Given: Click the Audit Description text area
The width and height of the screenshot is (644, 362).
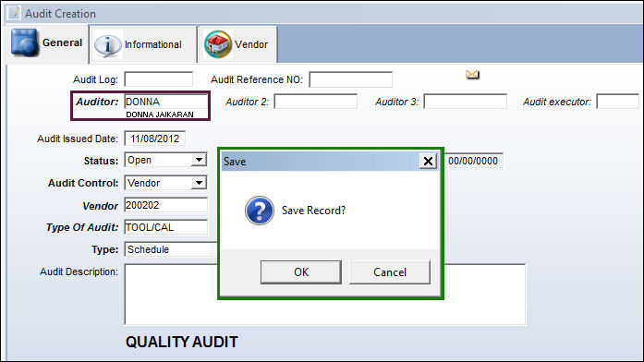Looking at the screenshot, I should (325, 295).
